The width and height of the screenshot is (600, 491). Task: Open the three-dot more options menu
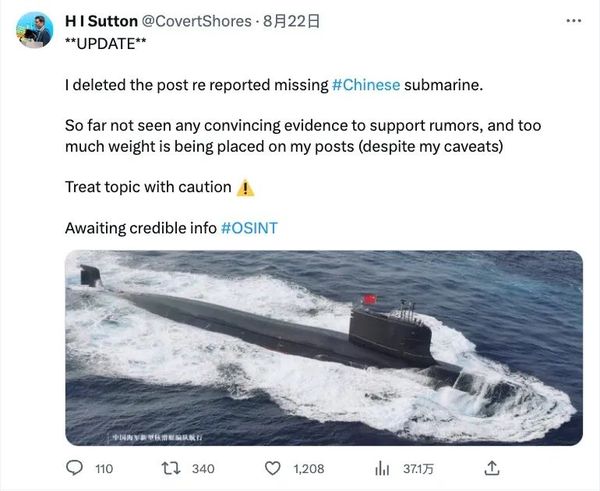point(572,21)
